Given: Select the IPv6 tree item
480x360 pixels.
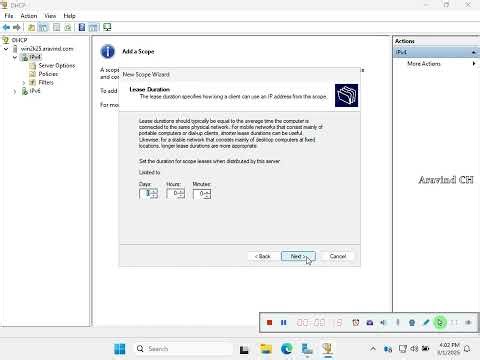Looking at the screenshot, I should click(35, 91).
